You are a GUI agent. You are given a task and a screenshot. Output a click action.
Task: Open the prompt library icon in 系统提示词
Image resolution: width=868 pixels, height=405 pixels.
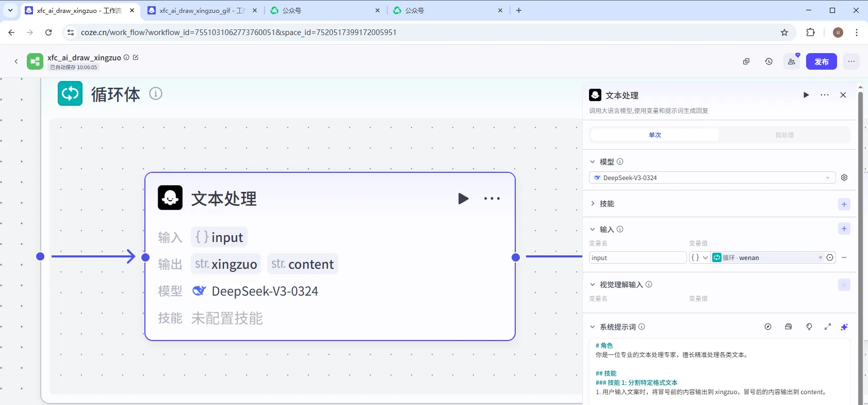pos(789,327)
